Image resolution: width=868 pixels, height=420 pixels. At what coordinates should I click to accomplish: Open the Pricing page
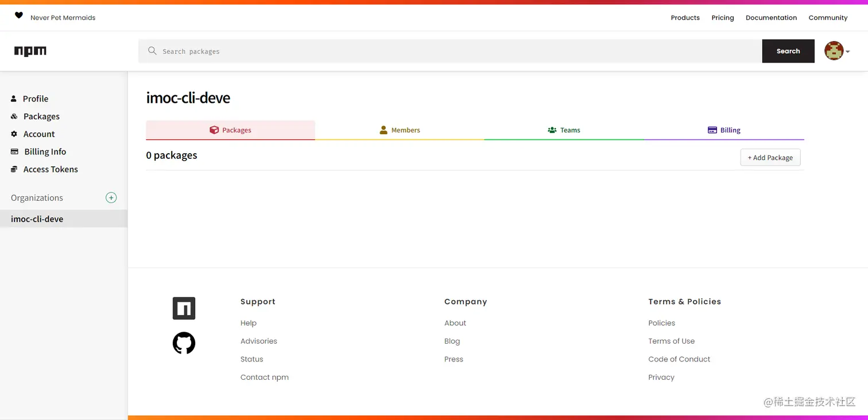coord(723,18)
